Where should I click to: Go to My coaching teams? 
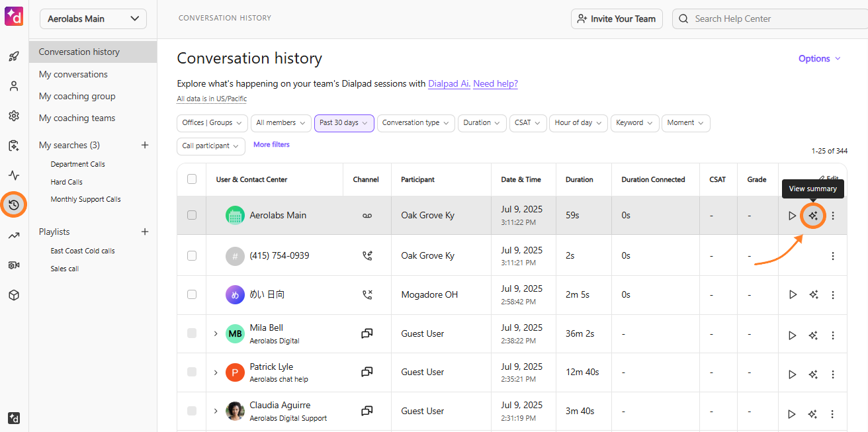[x=77, y=118]
